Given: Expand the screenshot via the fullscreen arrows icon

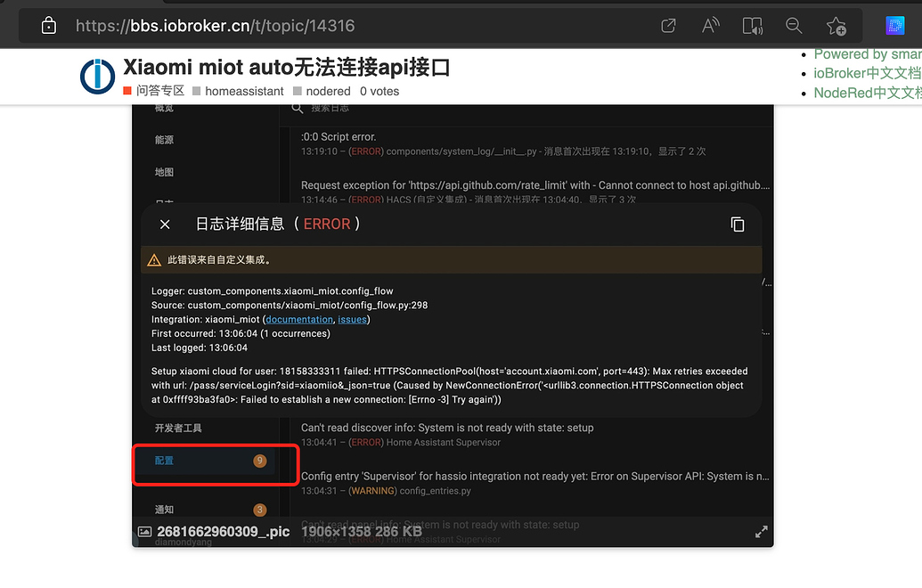Looking at the screenshot, I should (x=762, y=531).
